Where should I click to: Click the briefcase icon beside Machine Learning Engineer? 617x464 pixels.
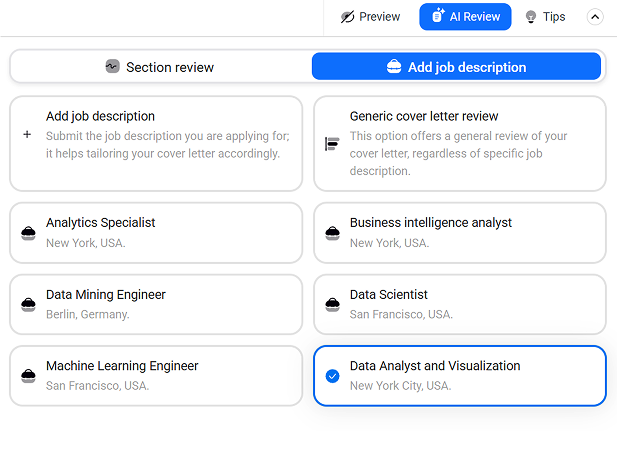point(28,376)
